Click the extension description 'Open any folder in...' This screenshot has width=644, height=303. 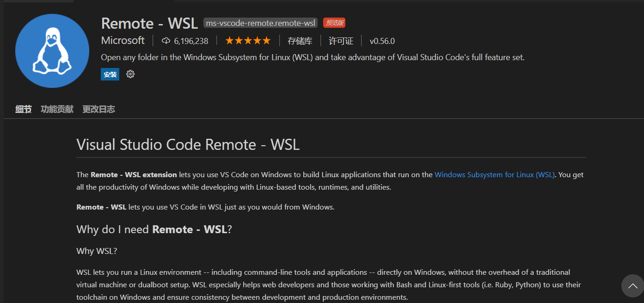click(x=313, y=57)
